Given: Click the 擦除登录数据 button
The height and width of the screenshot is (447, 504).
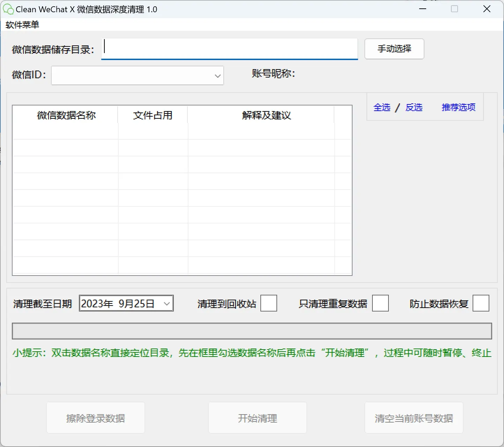Looking at the screenshot, I should (96, 418).
